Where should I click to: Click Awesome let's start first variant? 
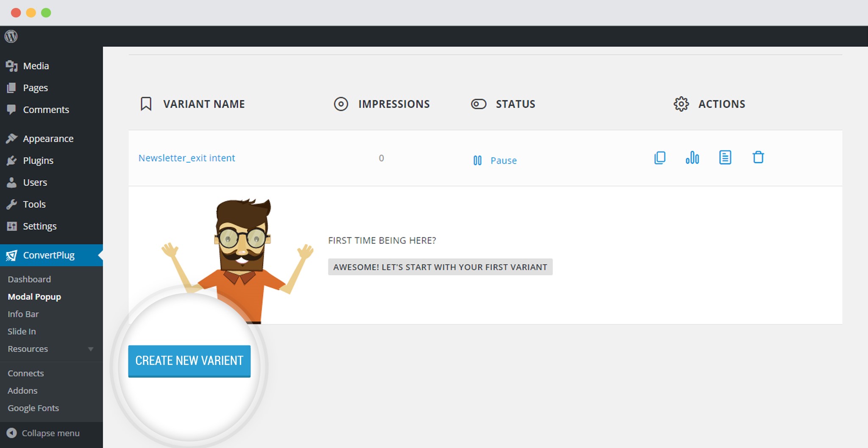point(440,267)
